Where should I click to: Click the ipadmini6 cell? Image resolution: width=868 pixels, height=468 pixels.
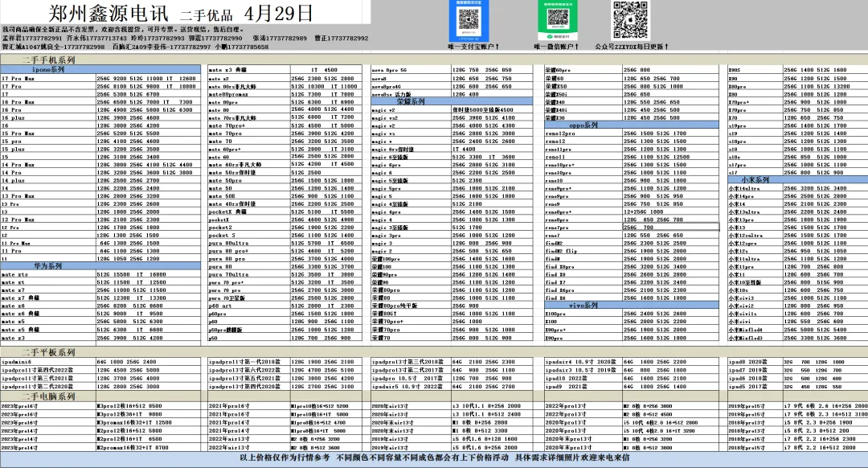[x=48, y=362]
